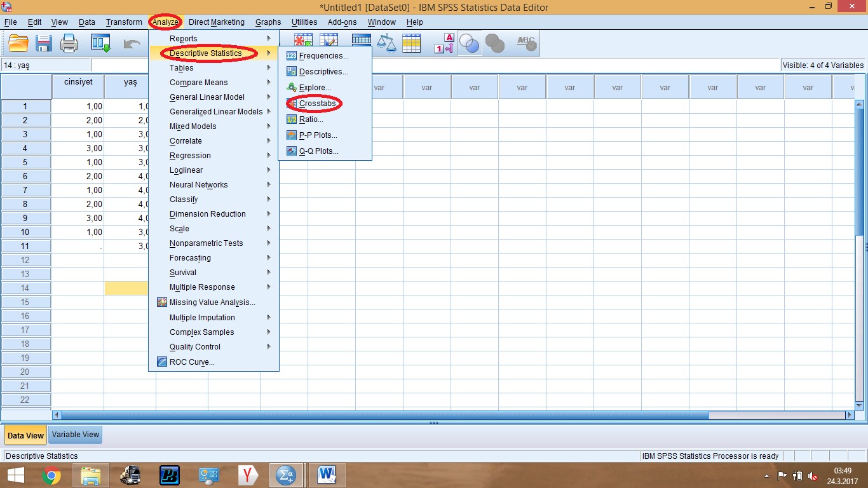Open a data file via folder icon

click(x=18, y=43)
